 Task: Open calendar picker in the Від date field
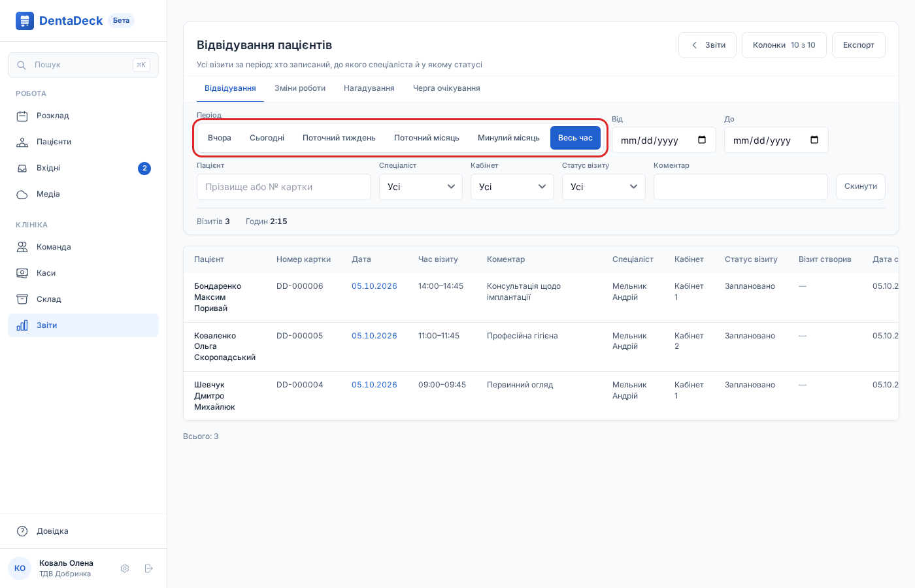pyautogui.click(x=702, y=140)
